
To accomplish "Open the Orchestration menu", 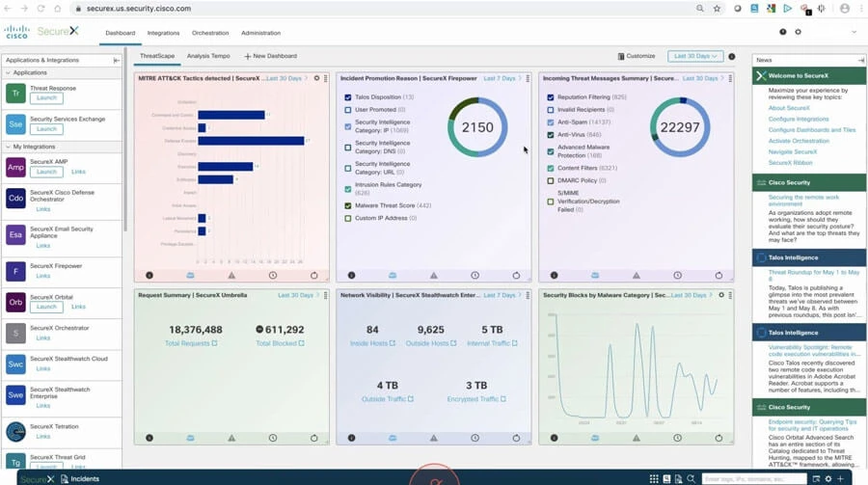I will pos(210,33).
